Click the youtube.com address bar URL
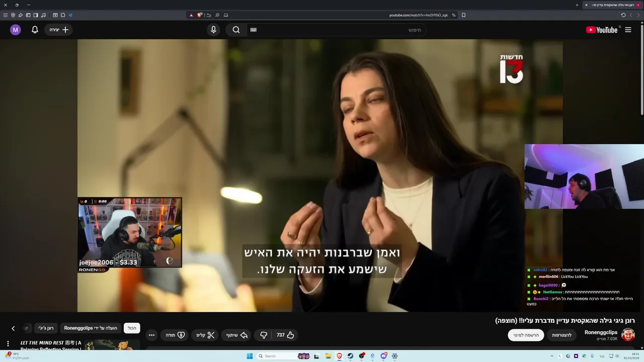The width and height of the screenshot is (644, 362). pos(418,15)
